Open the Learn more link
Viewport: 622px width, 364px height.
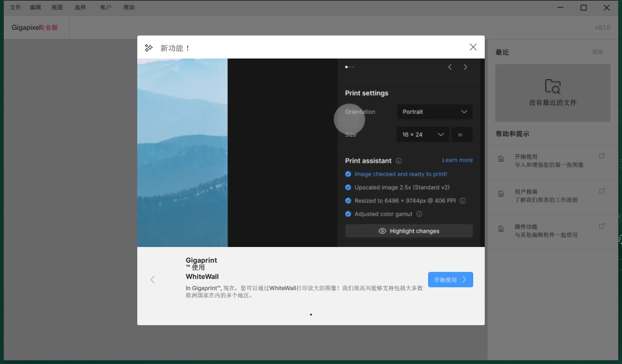[457, 160]
